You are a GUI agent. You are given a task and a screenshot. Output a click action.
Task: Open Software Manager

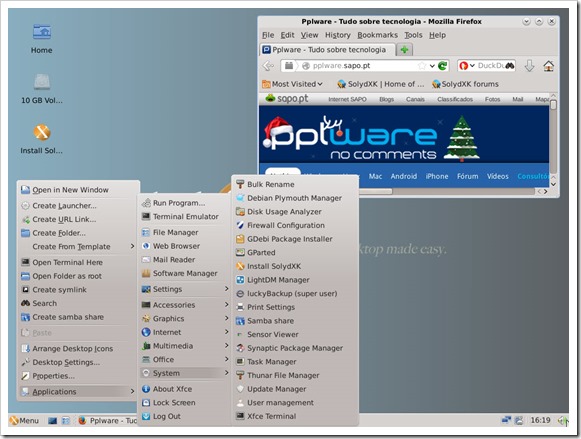pos(185,273)
